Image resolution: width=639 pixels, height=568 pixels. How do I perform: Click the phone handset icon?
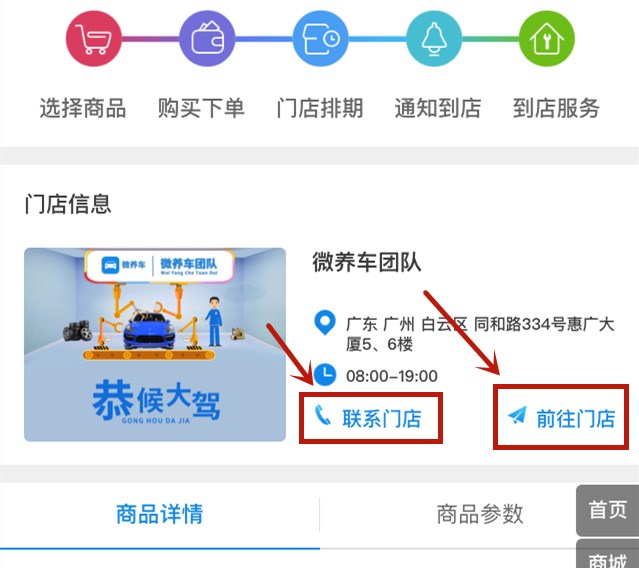click(323, 416)
